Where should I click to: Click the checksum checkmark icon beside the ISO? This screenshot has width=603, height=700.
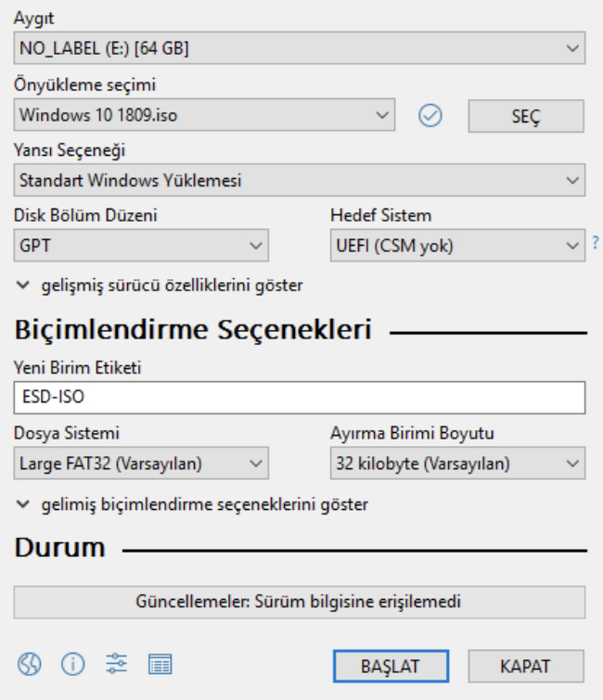point(430,116)
